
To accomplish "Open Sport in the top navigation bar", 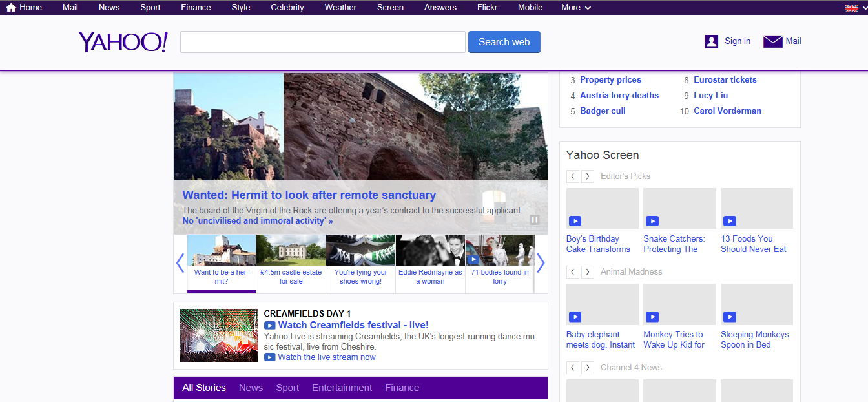I will coord(150,8).
